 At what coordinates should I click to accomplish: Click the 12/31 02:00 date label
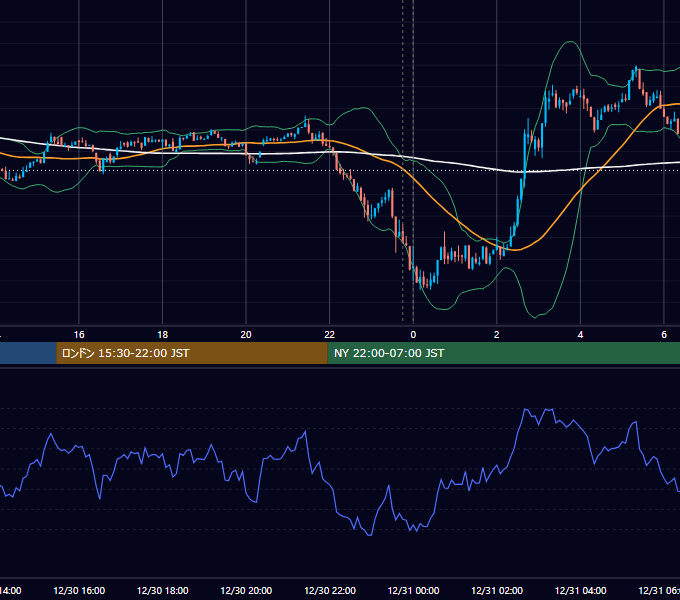point(497,591)
